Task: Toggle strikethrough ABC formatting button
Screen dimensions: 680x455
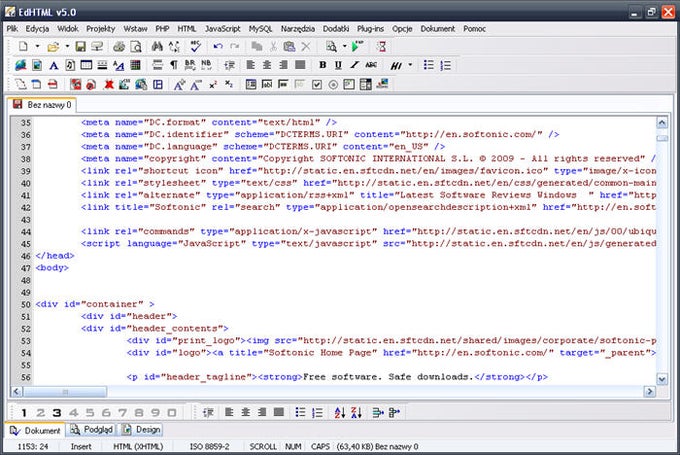Action: click(x=371, y=65)
